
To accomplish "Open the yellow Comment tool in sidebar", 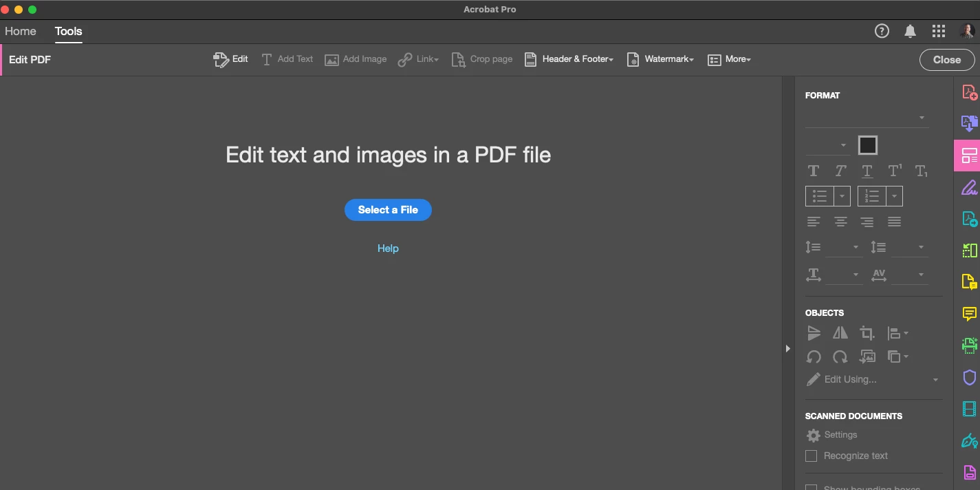I will [x=969, y=314].
